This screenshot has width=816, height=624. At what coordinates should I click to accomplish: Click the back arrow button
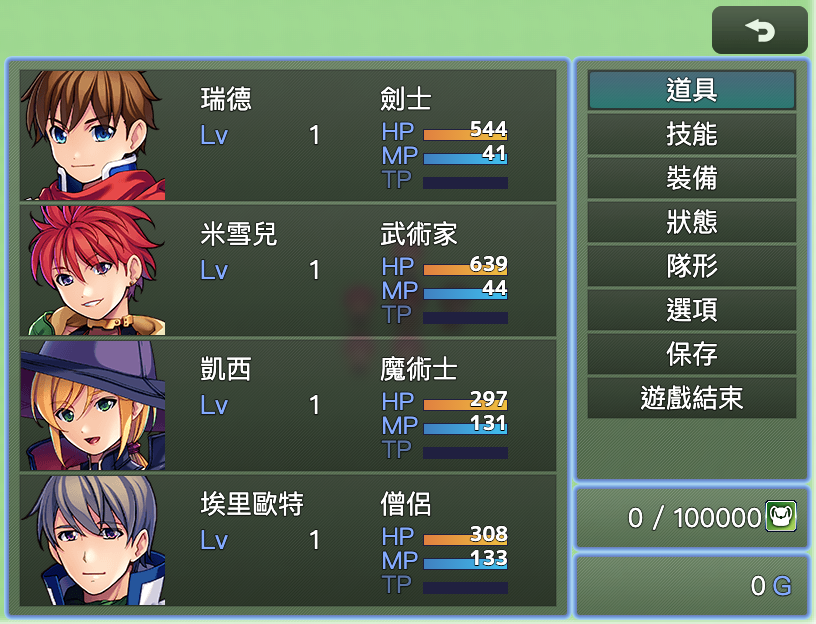click(x=759, y=30)
